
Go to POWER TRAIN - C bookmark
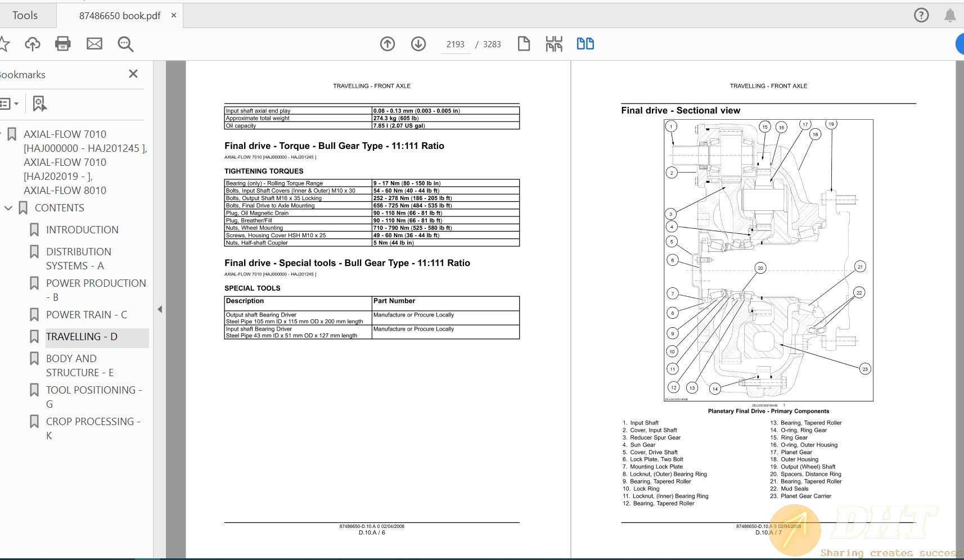coord(86,315)
